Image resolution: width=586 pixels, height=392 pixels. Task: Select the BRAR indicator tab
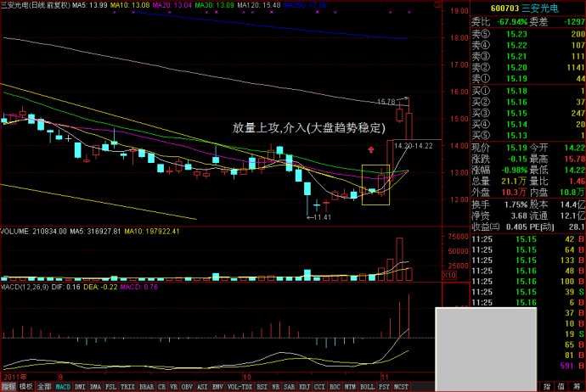pyautogui.click(x=146, y=387)
